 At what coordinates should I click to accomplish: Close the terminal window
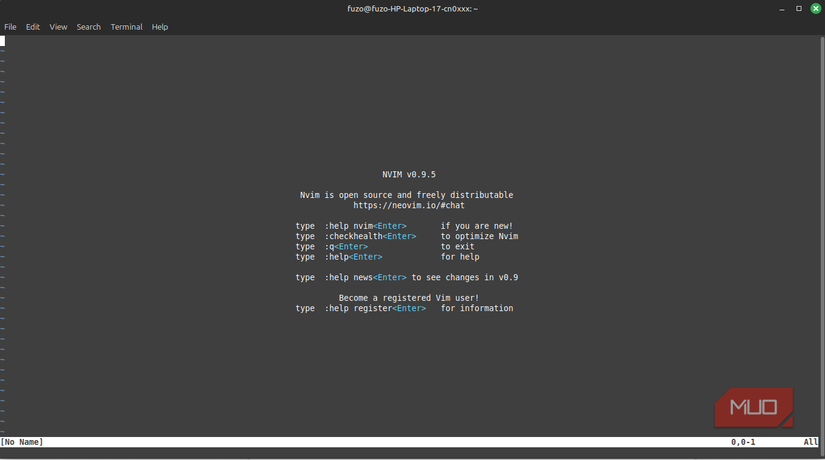[816, 9]
